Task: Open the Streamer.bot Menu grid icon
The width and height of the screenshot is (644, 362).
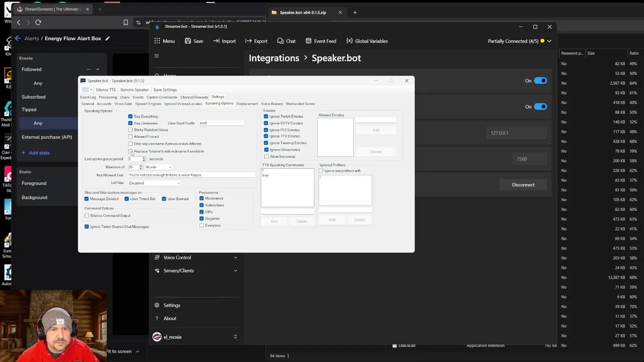Action: click(x=157, y=41)
